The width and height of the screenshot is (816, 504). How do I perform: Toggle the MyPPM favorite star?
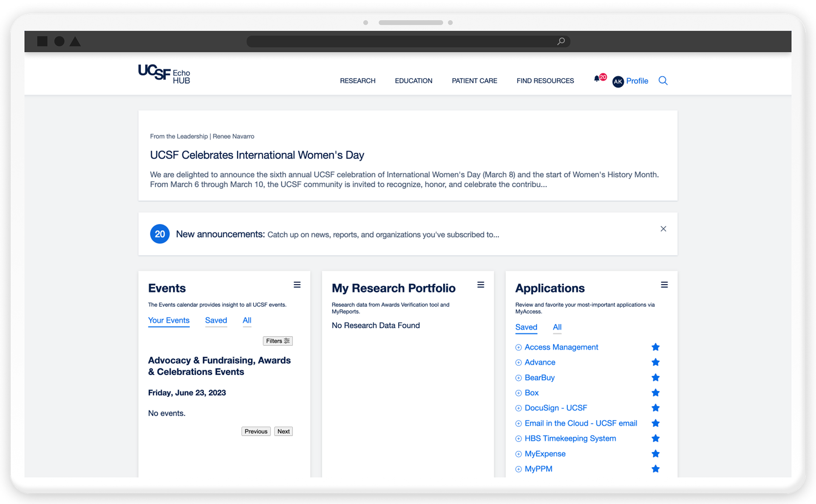655,469
